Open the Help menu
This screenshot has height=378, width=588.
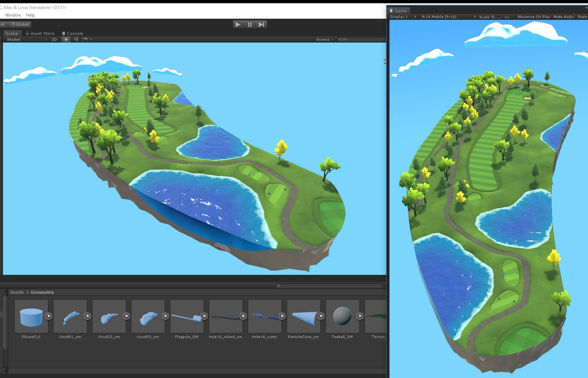pyautogui.click(x=30, y=15)
